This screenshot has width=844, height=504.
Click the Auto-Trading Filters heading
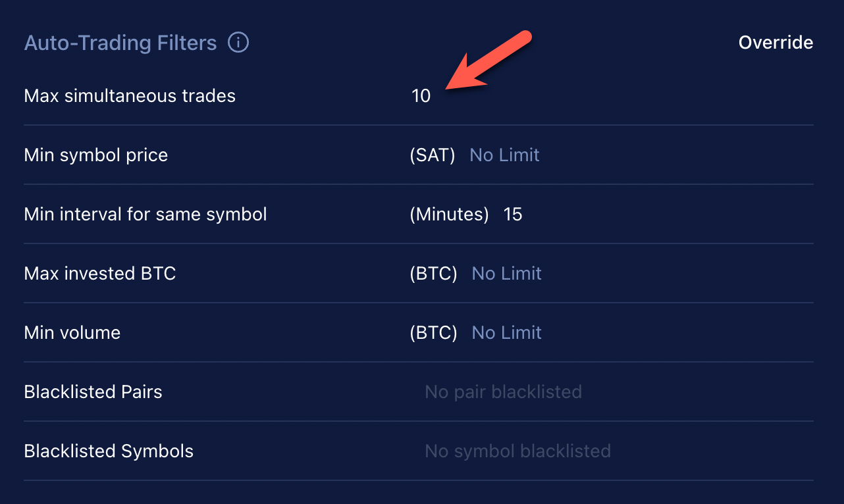(x=120, y=43)
